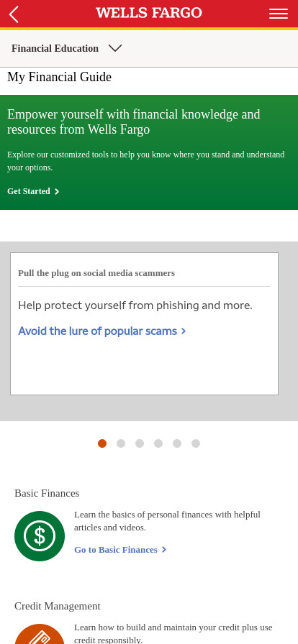Click the Wells Fargo logo
Screen dimensions: 298x644
point(149,13)
